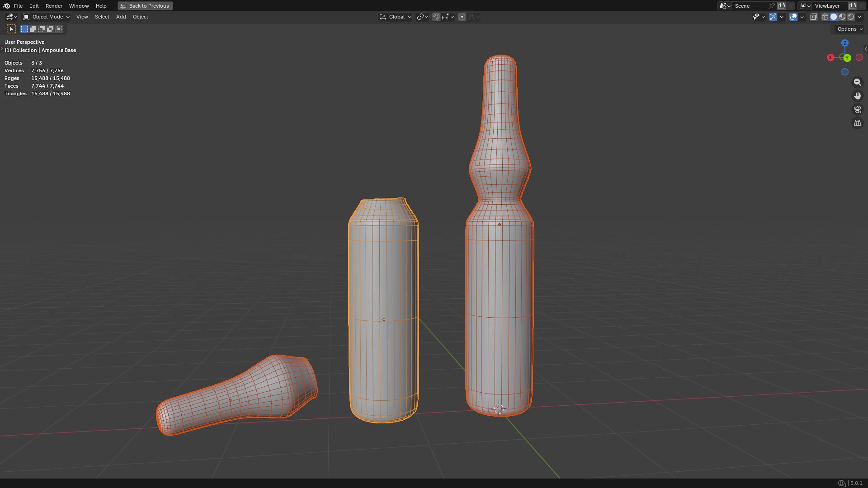Choose the Set new selection mode

click(24, 29)
